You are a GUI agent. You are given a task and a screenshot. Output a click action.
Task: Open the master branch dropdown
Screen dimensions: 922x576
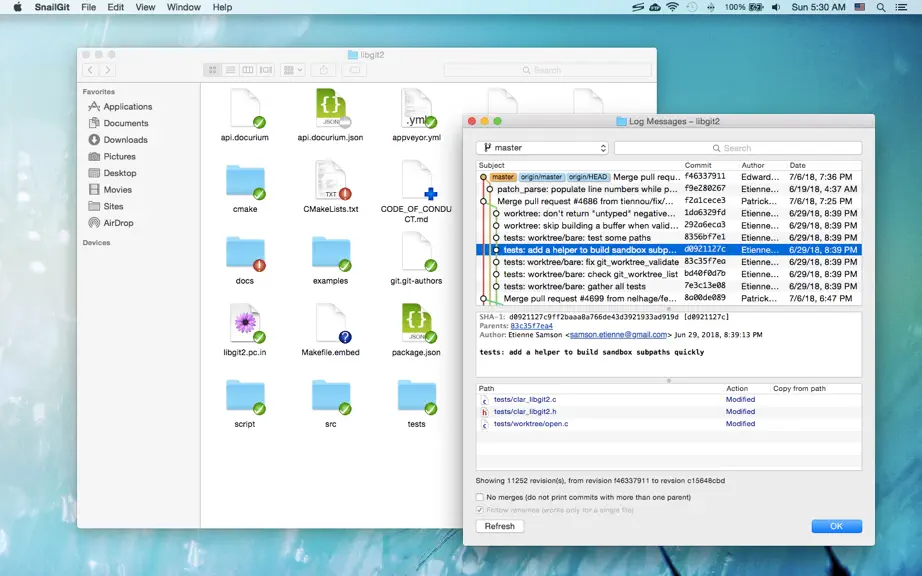point(543,148)
